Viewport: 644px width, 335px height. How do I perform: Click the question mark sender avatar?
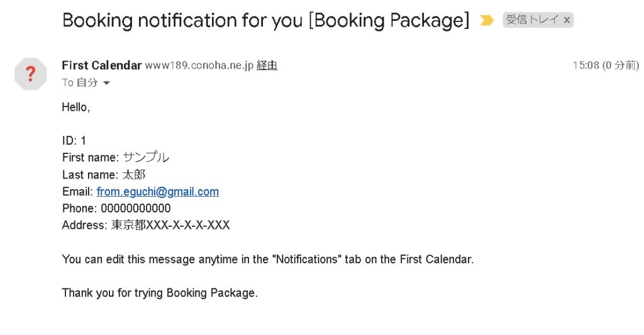point(30,74)
